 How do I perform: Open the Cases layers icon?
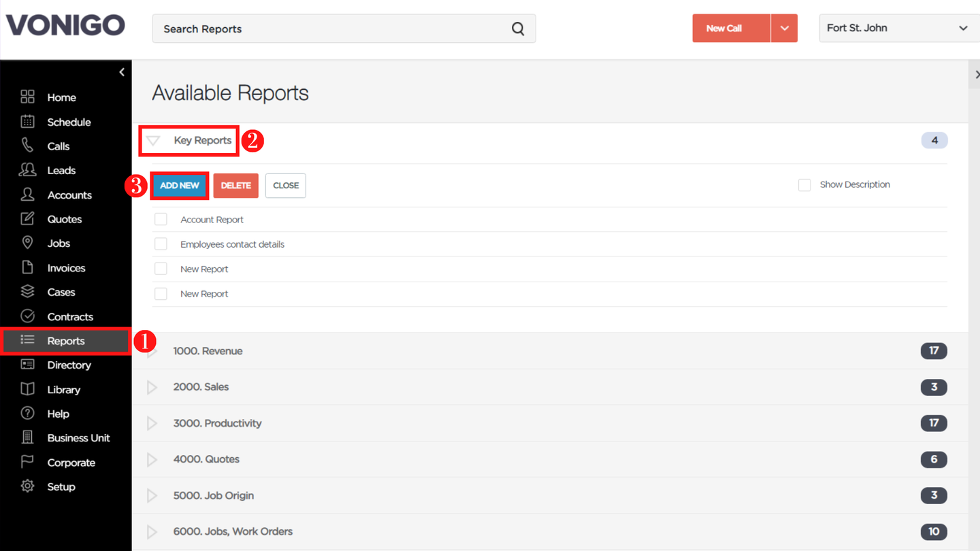pyautogui.click(x=27, y=292)
